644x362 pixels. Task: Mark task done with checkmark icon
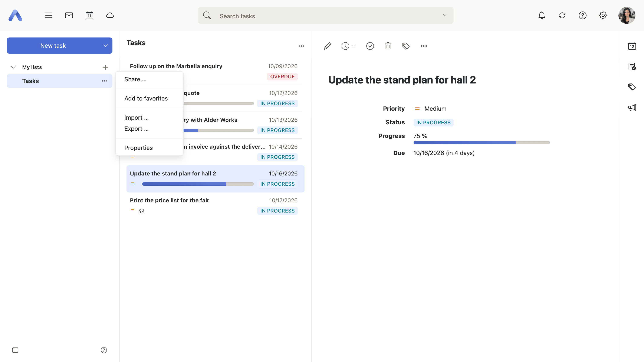click(370, 46)
